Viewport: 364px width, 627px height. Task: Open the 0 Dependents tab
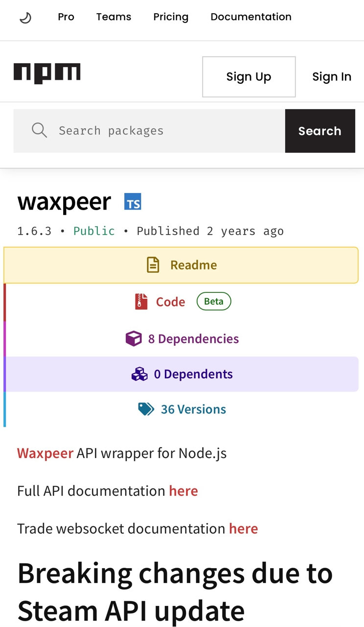click(x=181, y=374)
